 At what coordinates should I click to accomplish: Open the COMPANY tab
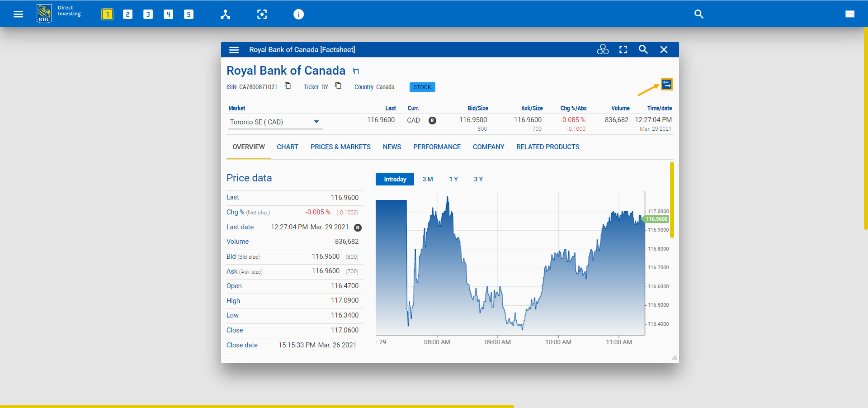tap(488, 147)
